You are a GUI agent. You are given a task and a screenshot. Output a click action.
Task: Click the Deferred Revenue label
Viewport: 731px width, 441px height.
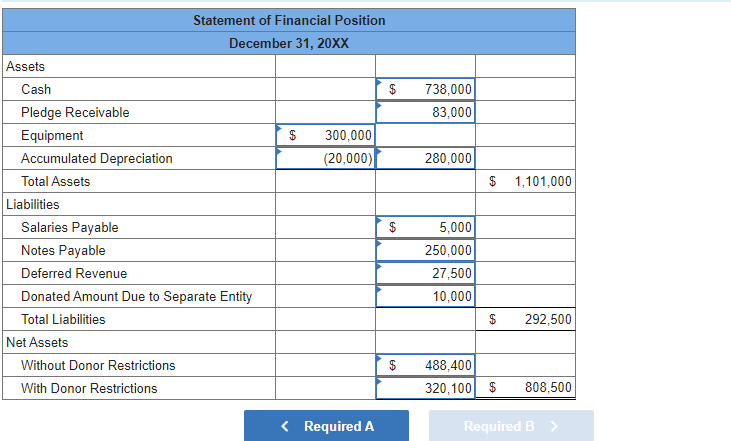(x=74, y=273)
